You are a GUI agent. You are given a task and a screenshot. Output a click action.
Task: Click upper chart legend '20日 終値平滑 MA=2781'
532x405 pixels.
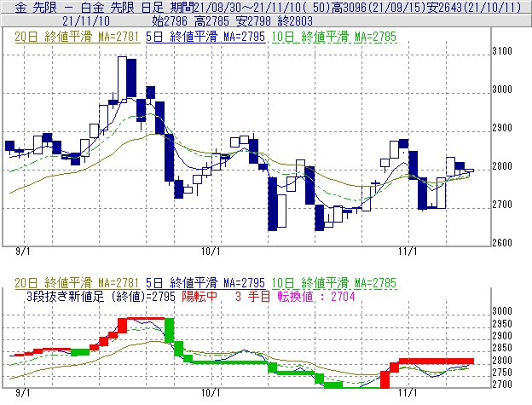pyautogui.click(x=77, y=37)
